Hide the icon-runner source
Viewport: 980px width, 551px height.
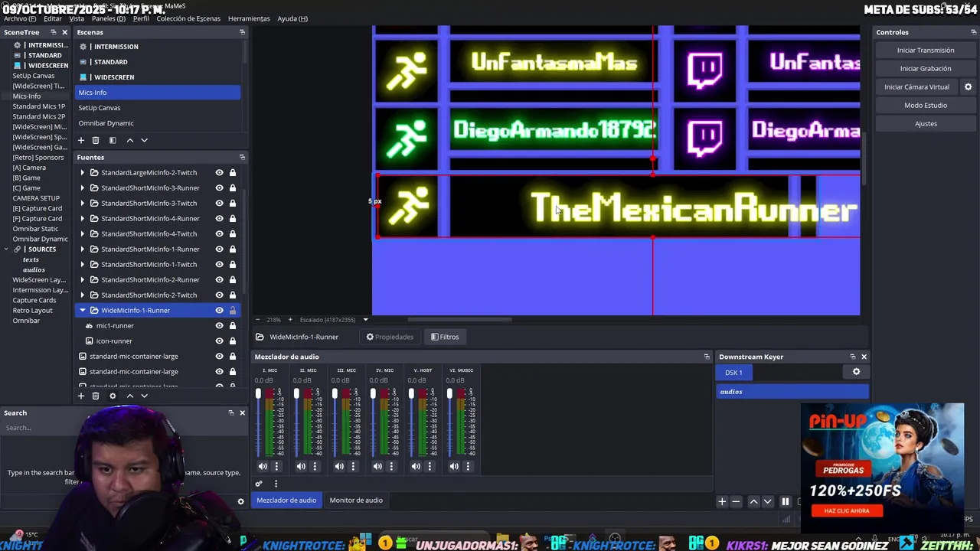coord(219,341)
